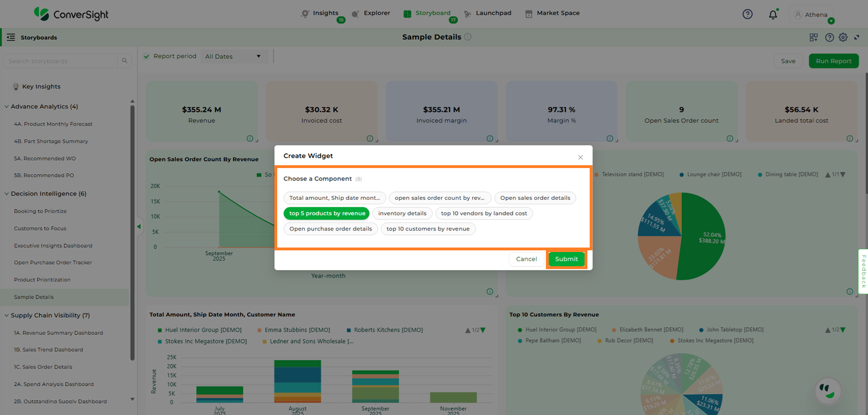
Task: Collapse the Advance Analytics section
Action: pyautogui.click(x=7, y=107)
